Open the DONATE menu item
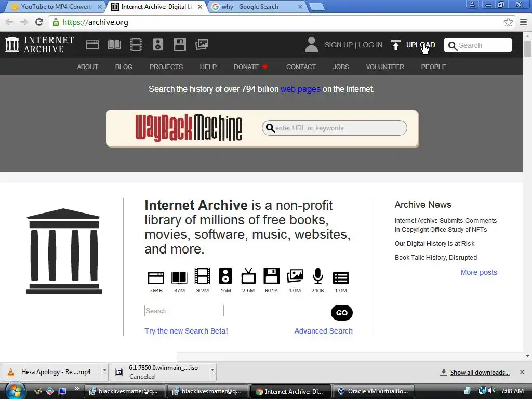Screen dimensions: 532x399 pyautogui.click(x=251, y=67)
